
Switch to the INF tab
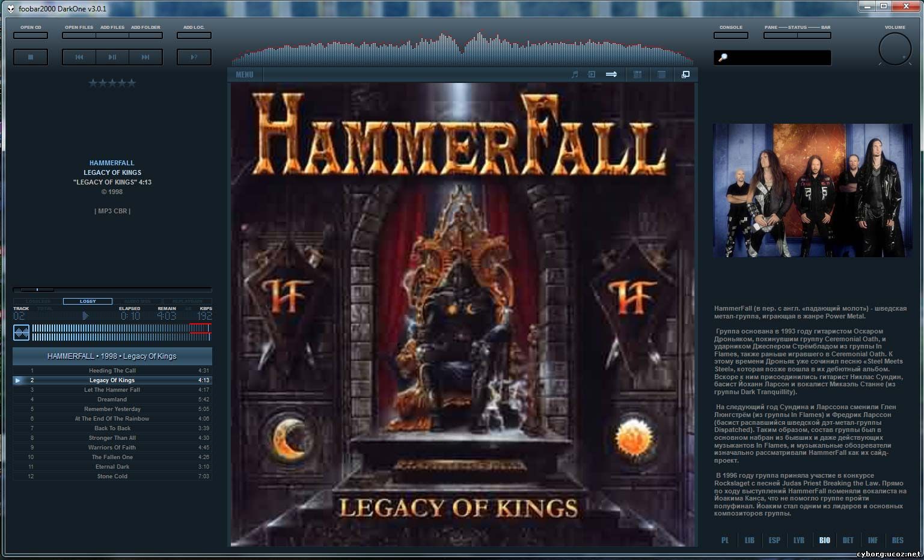[873, 540]
